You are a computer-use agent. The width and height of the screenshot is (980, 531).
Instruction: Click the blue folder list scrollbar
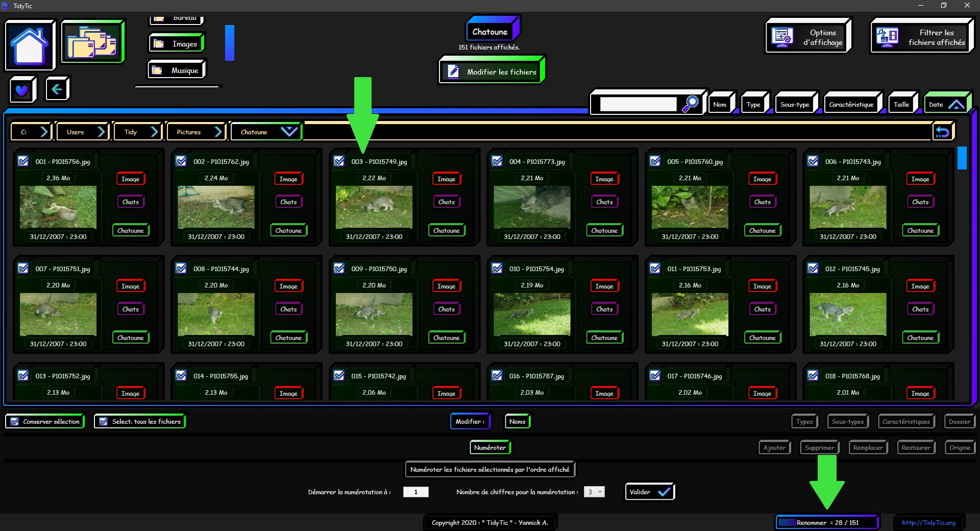pyautogui.click(x=230, y=43)
